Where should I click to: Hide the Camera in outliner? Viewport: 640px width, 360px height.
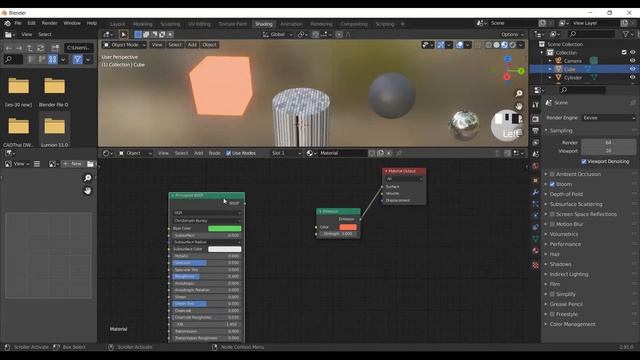coord(632,61)
